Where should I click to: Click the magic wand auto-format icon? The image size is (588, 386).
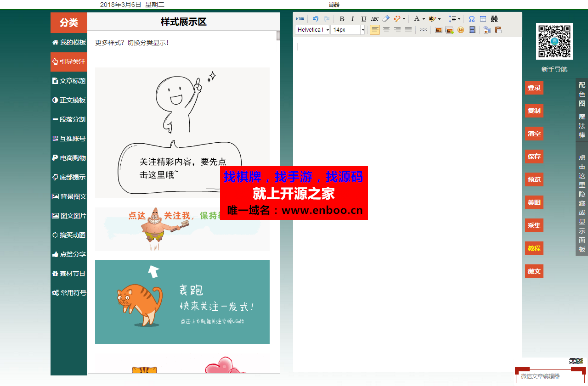[397, 19]
